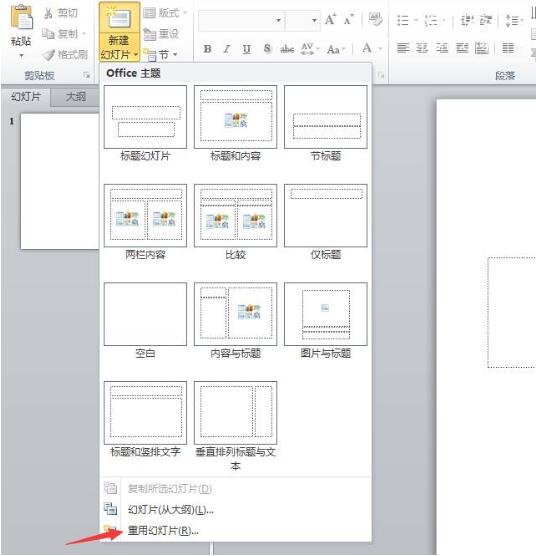The height and width of the screenshot is (556, 536).
Task: Pick the Blank (空白) slide layout
Action: coord(145,321)
